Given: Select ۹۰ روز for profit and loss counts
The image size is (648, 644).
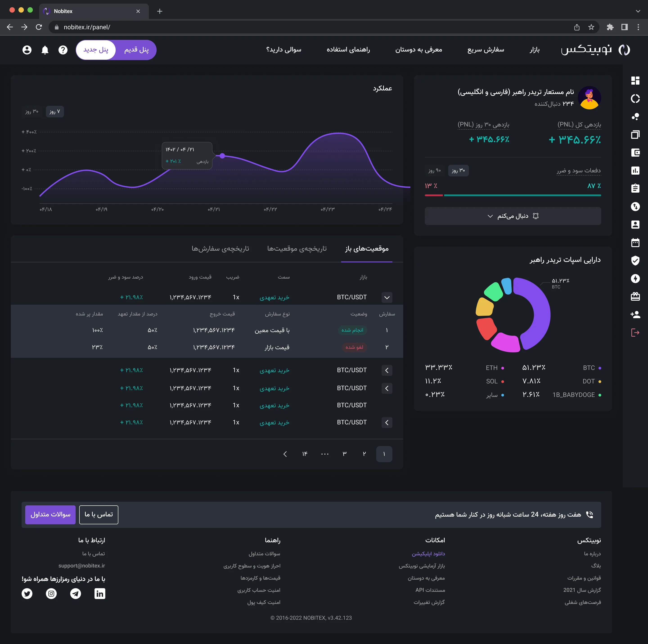Looking at the screenshot, I should coord(435,170).
